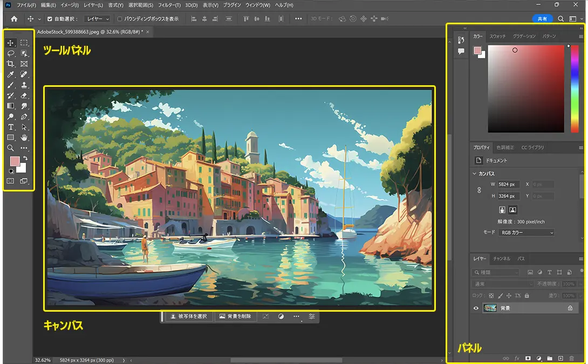Toggle lock transparent pixels in Layers

click(x=491, y=296)
